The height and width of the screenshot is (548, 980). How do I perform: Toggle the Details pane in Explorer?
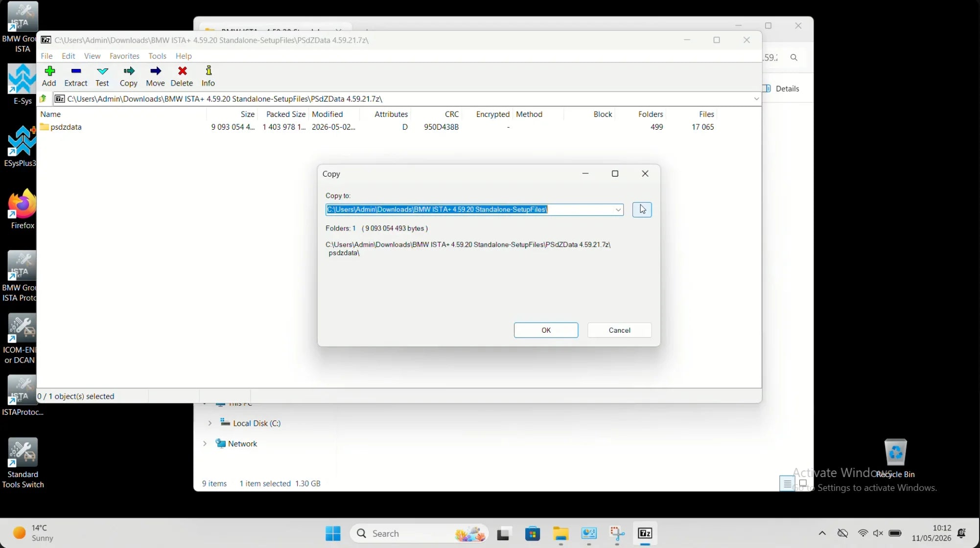coord(782,89)
